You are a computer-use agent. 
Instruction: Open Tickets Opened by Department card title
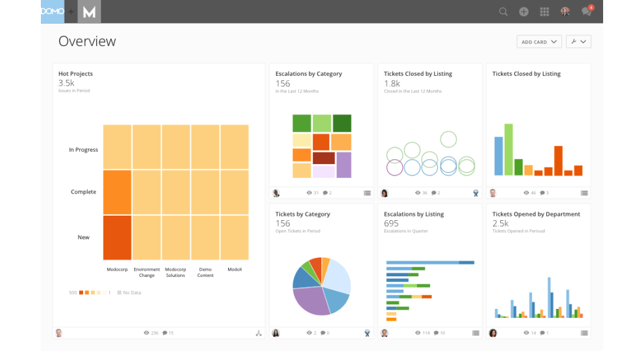tap(536, 214)
